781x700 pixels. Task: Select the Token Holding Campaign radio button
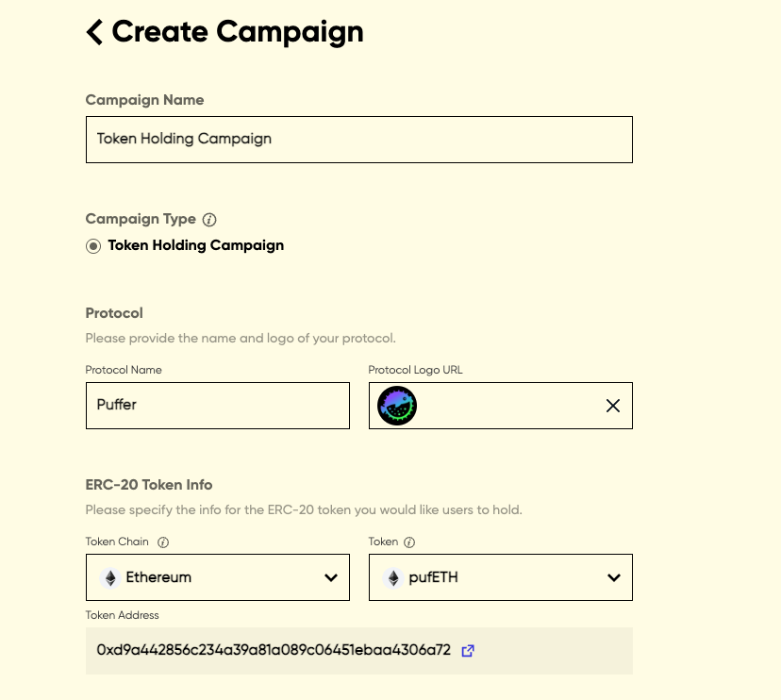pos(93,246)
